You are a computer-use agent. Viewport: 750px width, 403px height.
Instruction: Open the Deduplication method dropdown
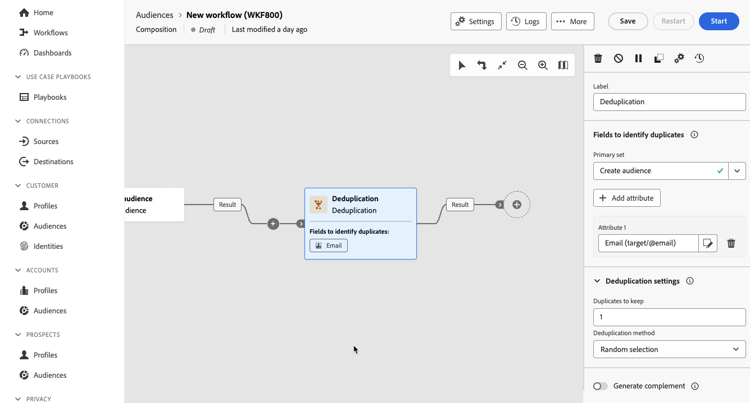pyautogui.click(x=669, y=349)
